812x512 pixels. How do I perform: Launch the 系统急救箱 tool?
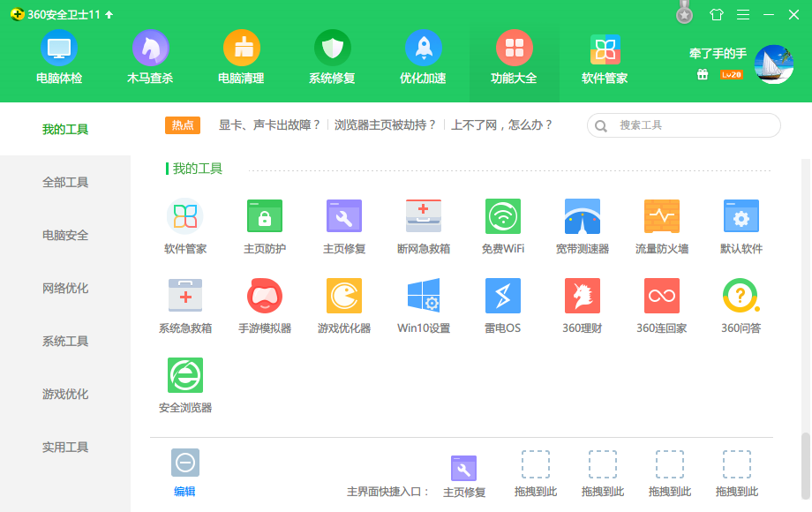point(185,306)
